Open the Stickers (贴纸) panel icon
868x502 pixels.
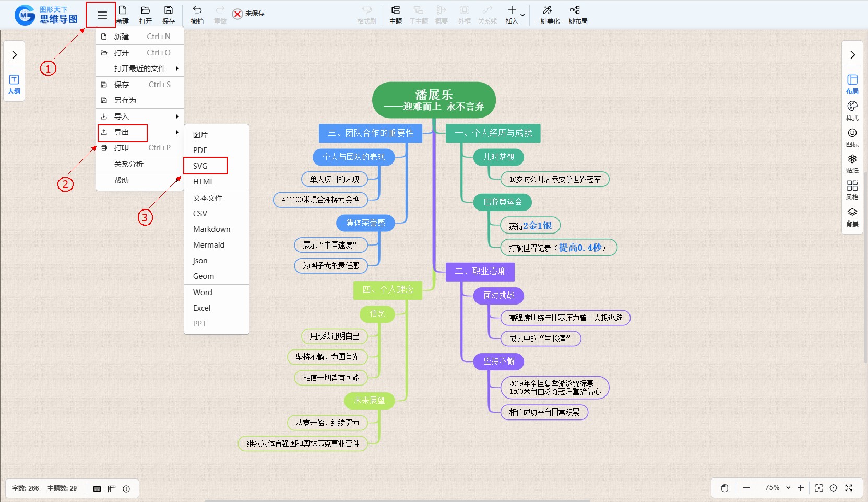[x=852, y=164]
